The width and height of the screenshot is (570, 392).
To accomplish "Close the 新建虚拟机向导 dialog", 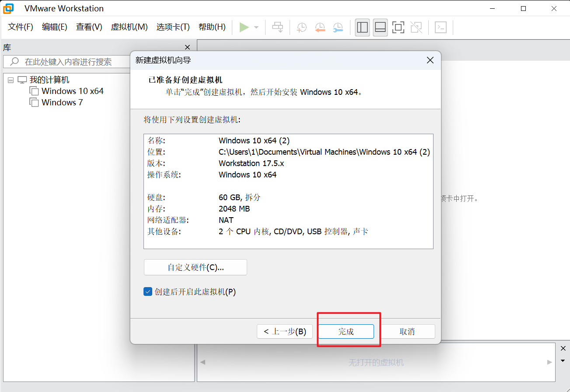I will (430, 60).
